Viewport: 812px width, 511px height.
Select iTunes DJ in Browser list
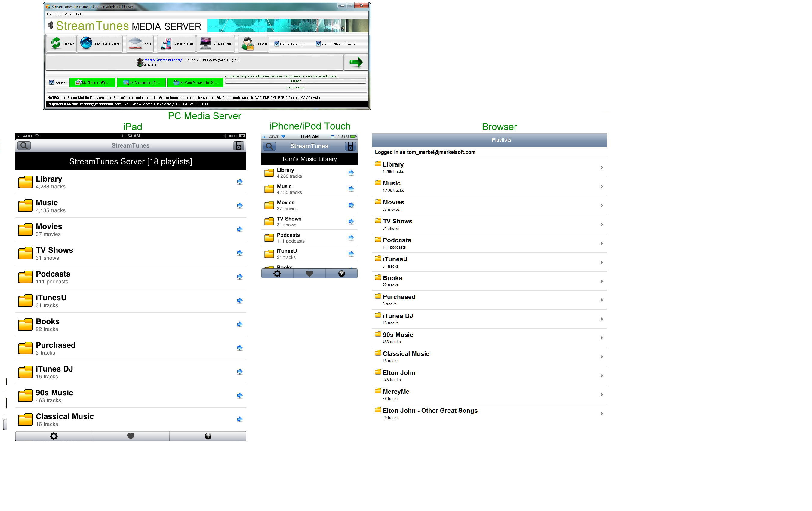pos(489,319)
